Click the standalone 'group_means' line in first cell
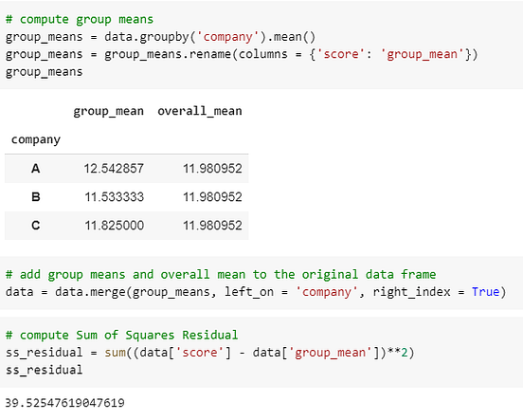Image resolution: width=523 pixels, height=420 pixels. tap(44, 72)
